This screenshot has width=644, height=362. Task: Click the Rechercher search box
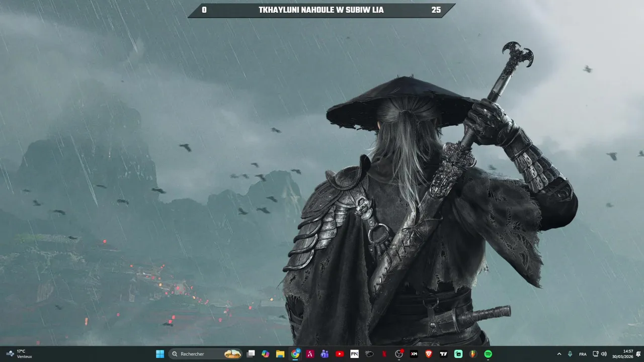click(206, 354)
